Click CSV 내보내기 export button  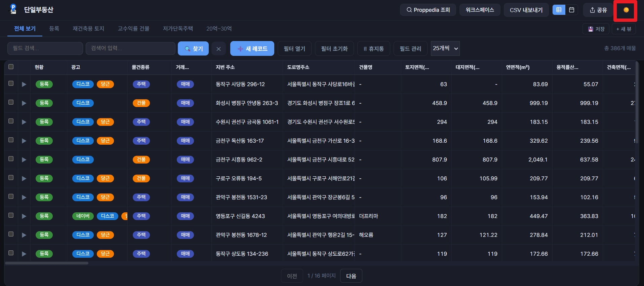click(526, 10)
